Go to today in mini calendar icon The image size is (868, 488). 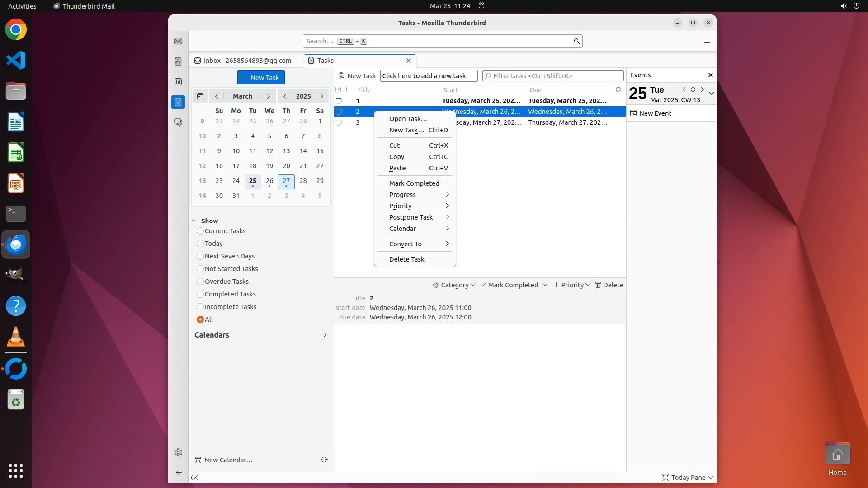200,96
